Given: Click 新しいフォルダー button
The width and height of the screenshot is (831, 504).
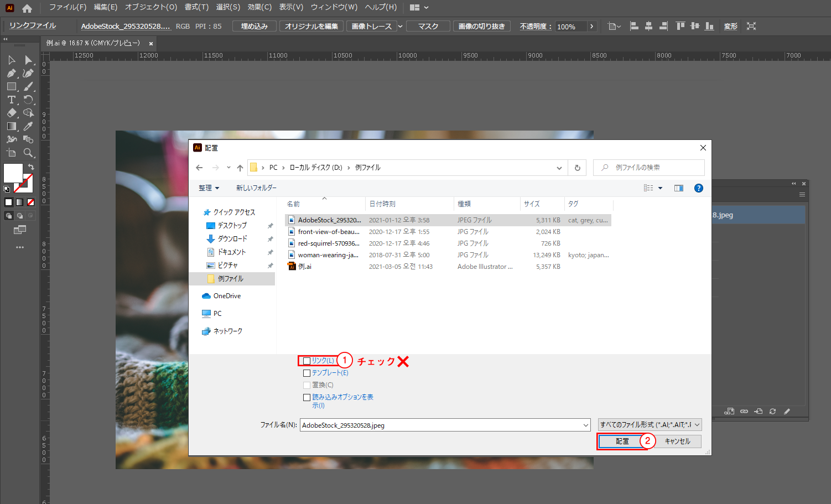Looking at the screenshot, I should (256, 188).
